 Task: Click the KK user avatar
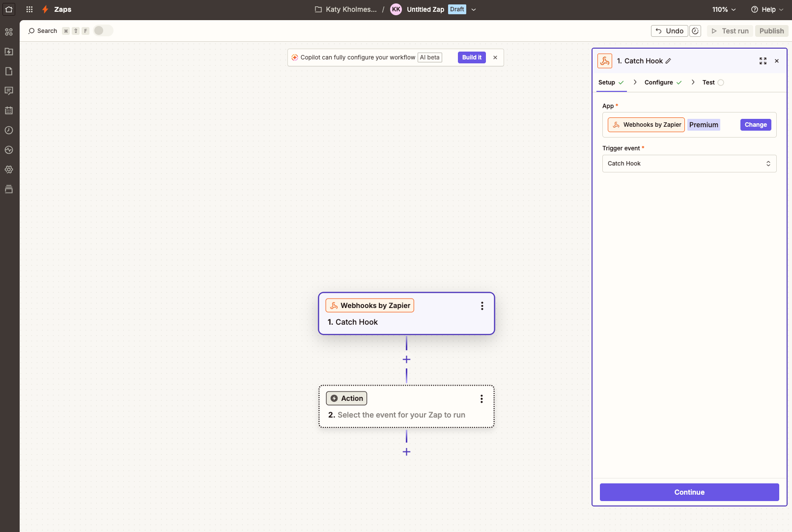click(396, 9)
